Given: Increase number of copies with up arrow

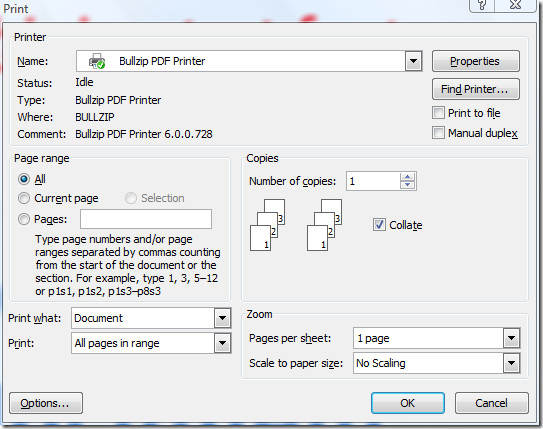Looking at the screenshot, I should (x=408, y=177).
